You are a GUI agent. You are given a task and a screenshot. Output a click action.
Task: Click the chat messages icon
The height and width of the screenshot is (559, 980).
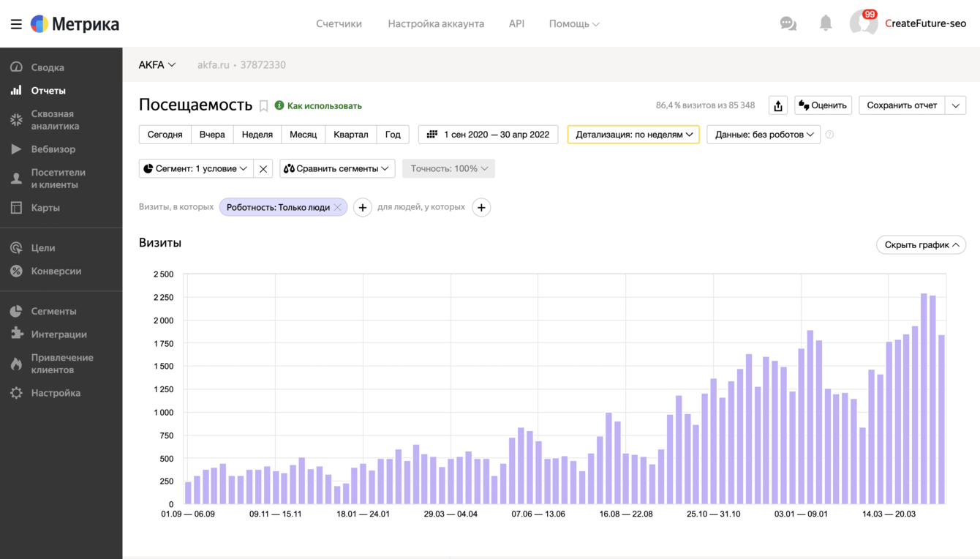tap(788, 23)
